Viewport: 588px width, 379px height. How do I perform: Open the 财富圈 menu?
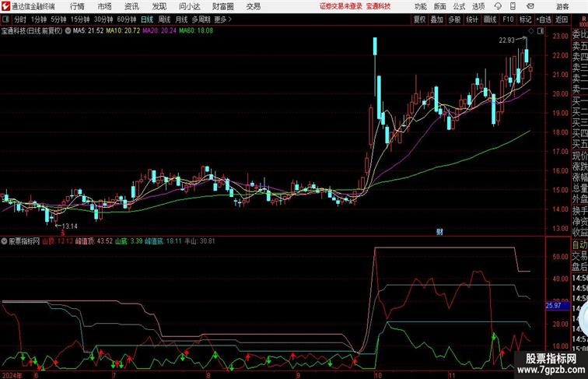[222, 6]
